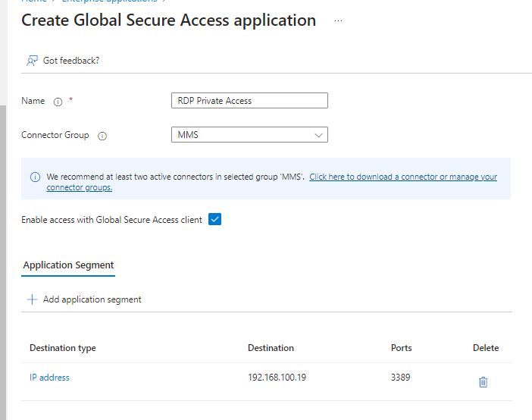Open the ellipsis menu beside page title

338,21
